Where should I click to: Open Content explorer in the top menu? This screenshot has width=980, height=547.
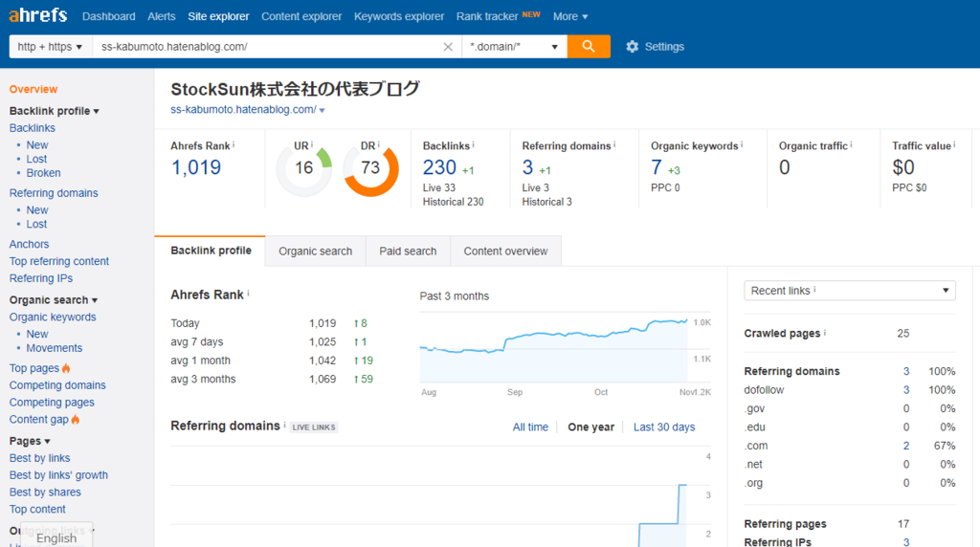point(301,17)
